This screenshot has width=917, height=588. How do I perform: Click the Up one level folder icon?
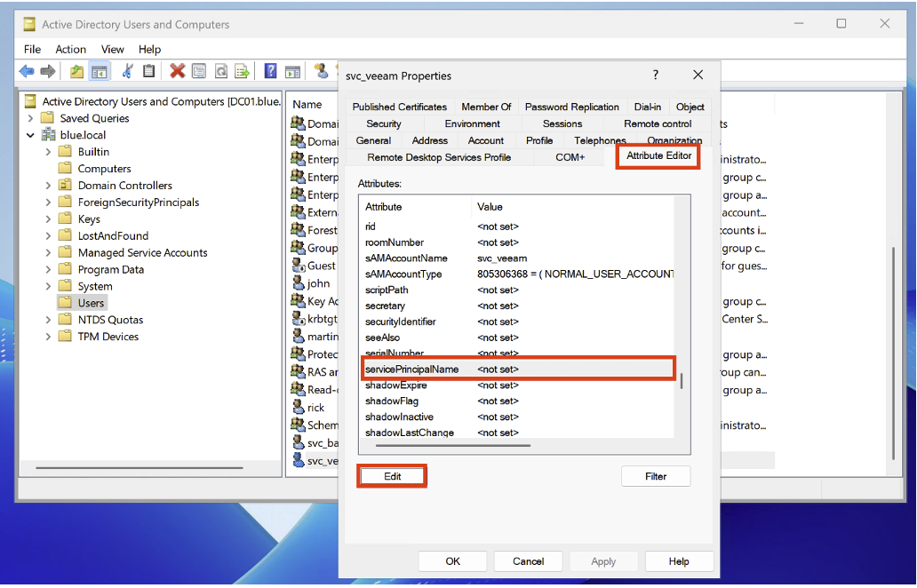tap(77, 72)
